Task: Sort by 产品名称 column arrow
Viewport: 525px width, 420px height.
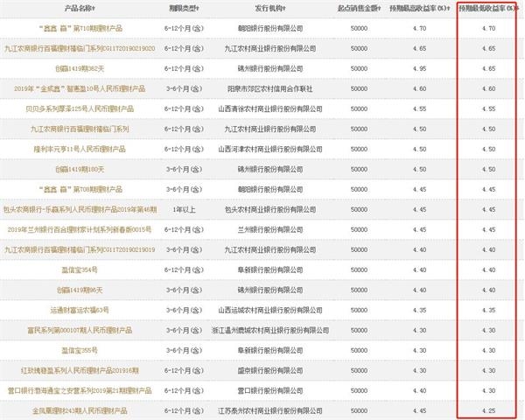Action: (94, 9)
